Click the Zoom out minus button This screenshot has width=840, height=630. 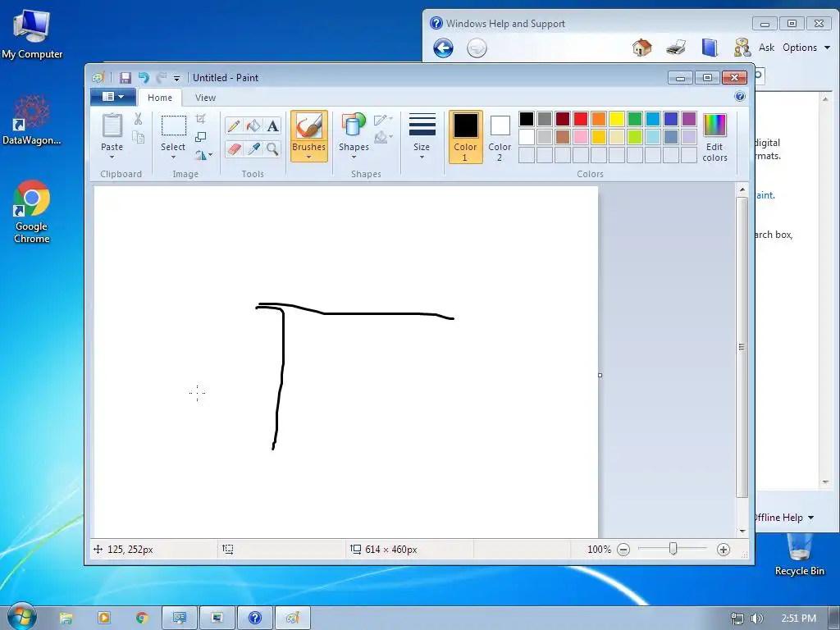623,549
